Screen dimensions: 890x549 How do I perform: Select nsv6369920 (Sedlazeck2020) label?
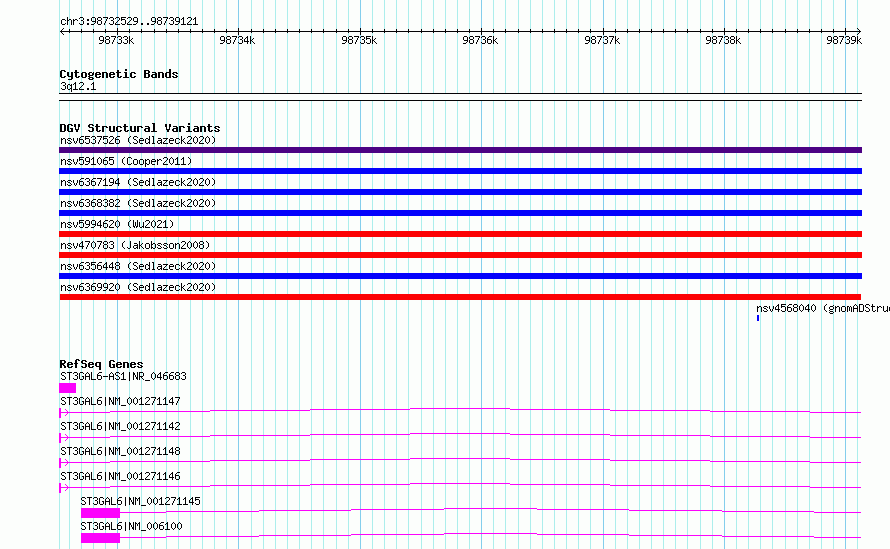point(138,287)
